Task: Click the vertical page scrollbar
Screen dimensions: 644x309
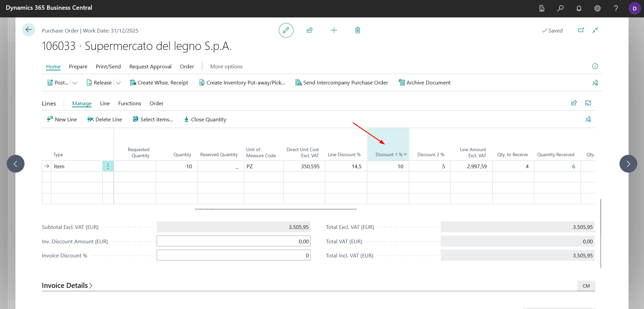Action: coord(601,234)
